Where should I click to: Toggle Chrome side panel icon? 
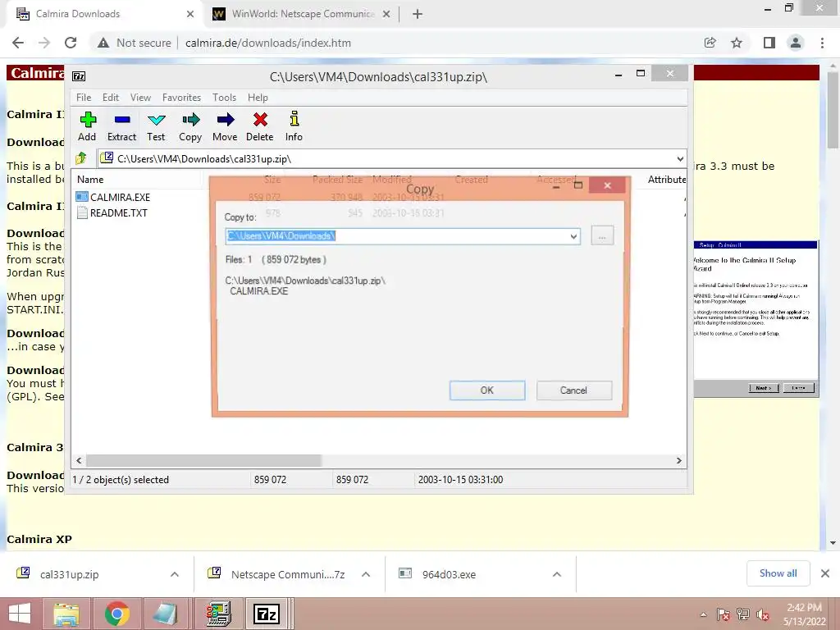[x=769, y=43]
